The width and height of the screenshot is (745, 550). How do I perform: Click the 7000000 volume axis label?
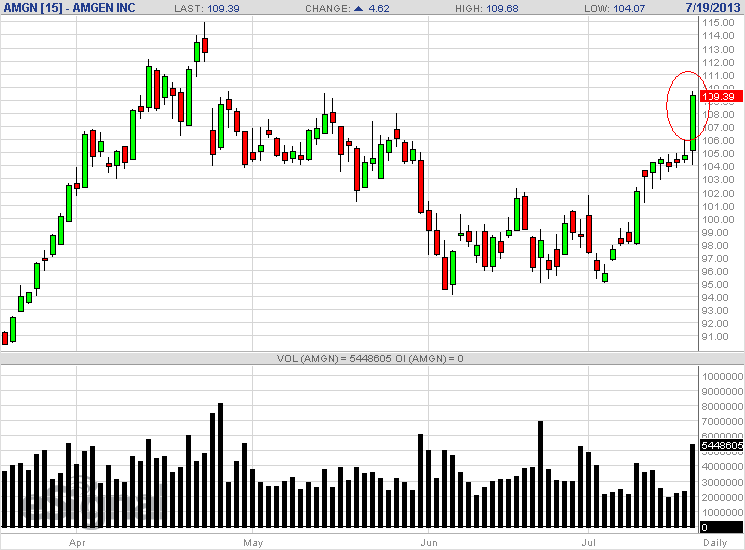pos(722,422)
